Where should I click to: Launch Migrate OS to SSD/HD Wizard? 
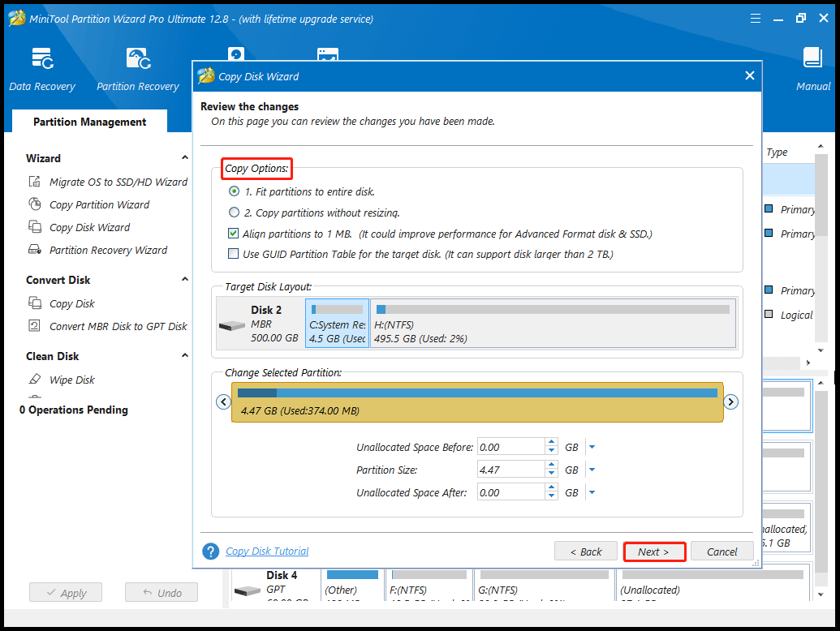pos(108,182)
